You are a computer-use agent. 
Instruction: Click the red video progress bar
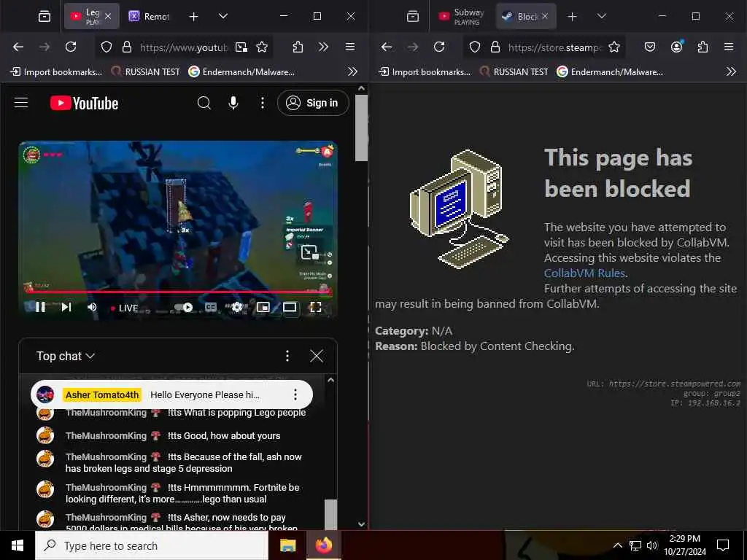177,292
